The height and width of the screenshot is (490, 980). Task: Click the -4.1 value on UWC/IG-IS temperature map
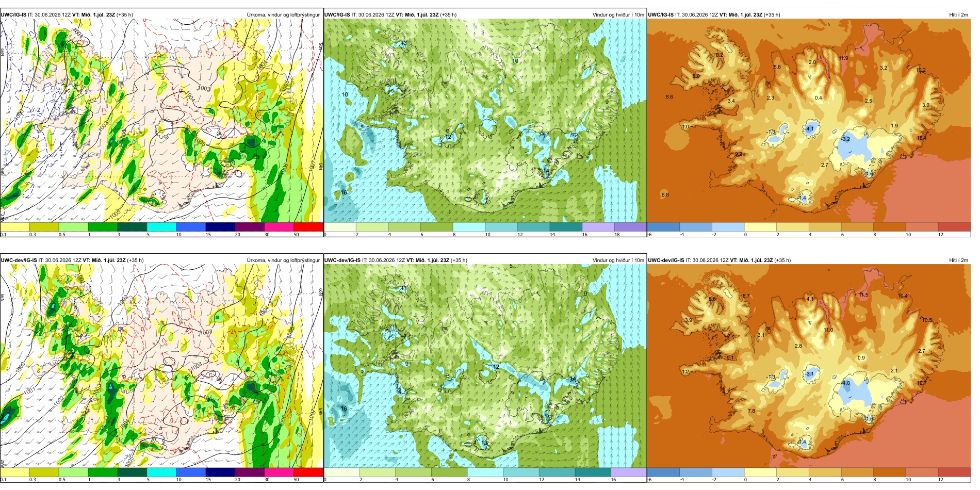tap(809, 128)
